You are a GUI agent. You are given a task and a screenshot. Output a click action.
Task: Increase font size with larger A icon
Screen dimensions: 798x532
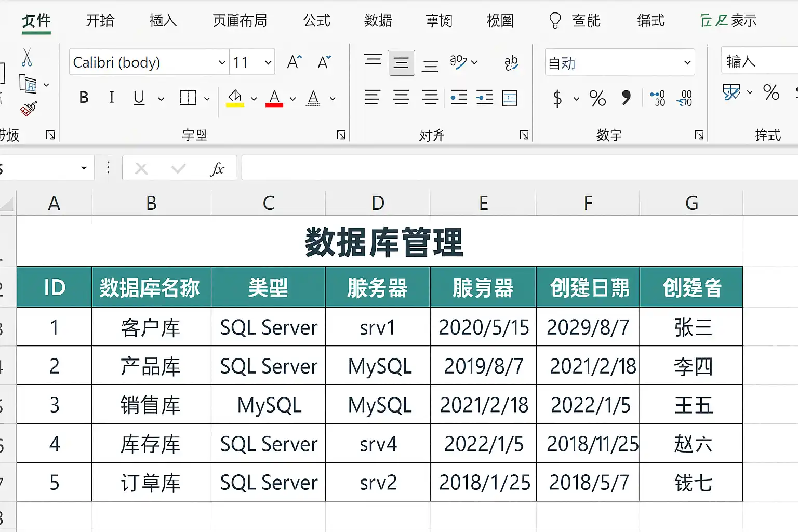[294, 62]
